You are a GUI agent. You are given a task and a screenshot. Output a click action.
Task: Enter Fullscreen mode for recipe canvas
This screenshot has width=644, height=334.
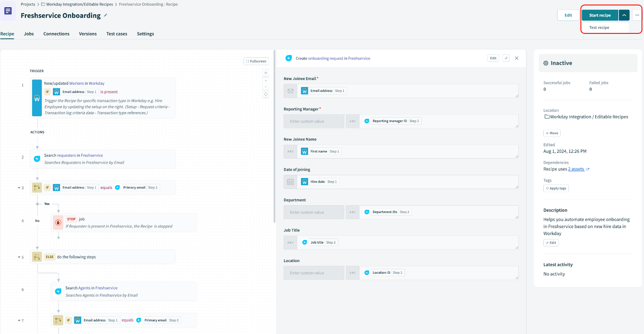(256, 61)
